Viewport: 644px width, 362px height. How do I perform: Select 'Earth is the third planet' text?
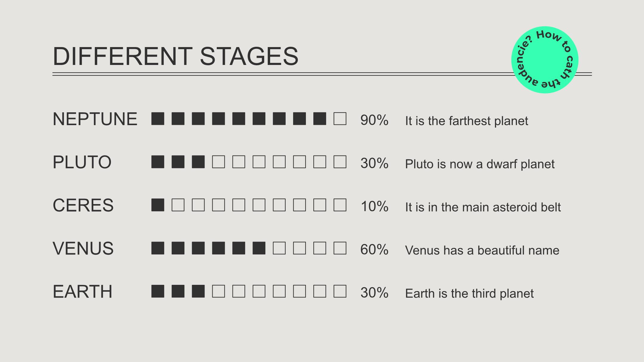(469, 293)
